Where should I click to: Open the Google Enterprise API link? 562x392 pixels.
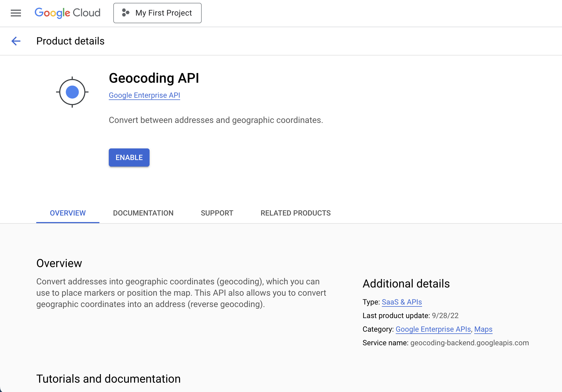[x=144, y=95]
